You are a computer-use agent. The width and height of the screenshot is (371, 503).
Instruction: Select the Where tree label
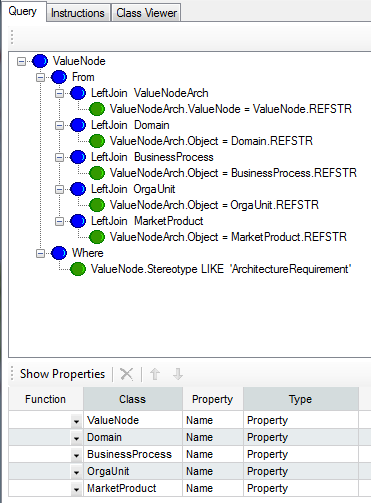(88, 253)
